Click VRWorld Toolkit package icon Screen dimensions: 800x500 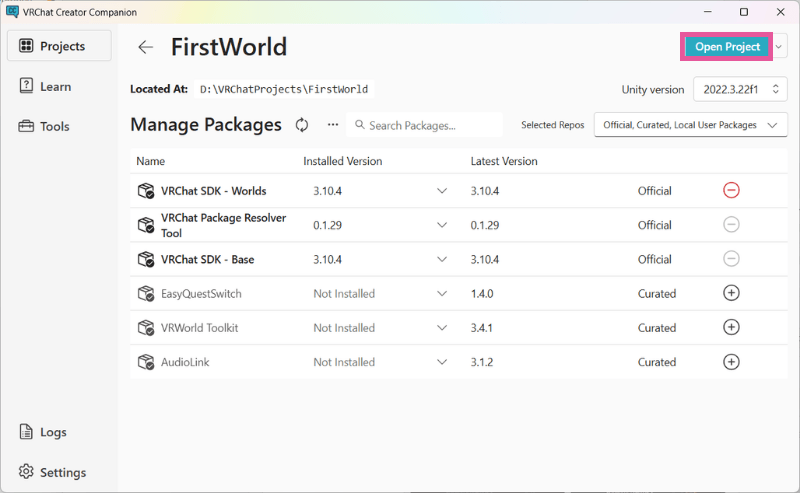[146, 328]
